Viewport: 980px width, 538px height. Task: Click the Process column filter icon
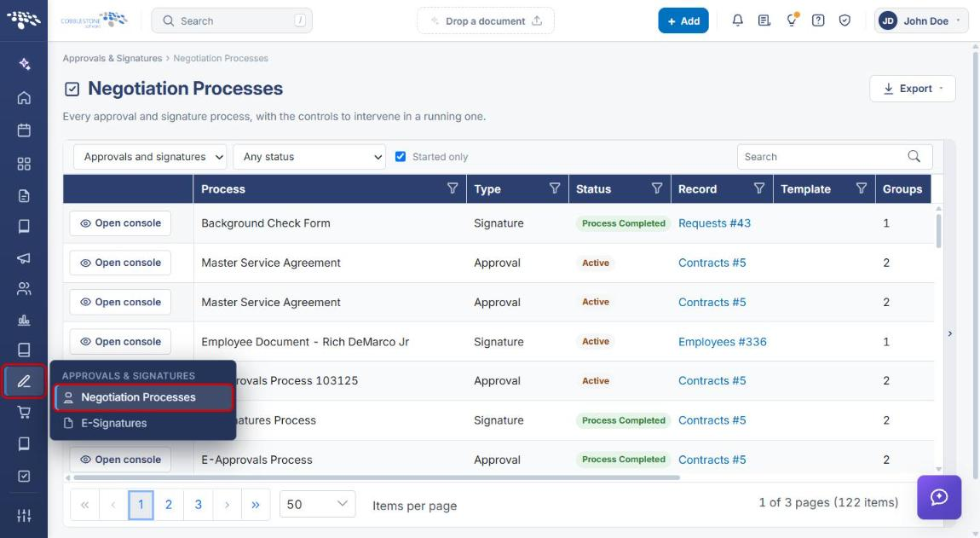point(453,188)
